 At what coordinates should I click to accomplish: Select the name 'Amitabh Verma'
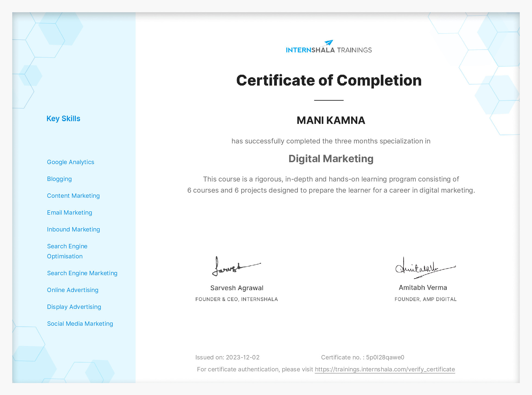(x=423, y=288)
